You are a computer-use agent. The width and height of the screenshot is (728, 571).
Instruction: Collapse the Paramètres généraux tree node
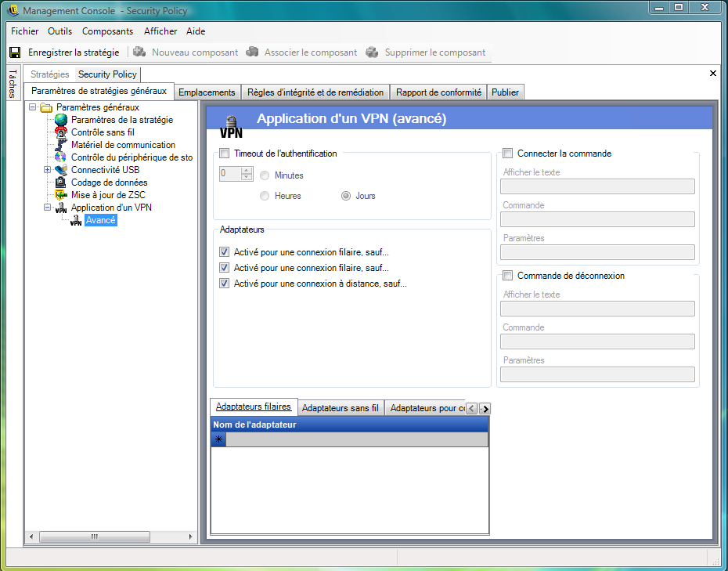pyautogui.click(x=33, y=107)
